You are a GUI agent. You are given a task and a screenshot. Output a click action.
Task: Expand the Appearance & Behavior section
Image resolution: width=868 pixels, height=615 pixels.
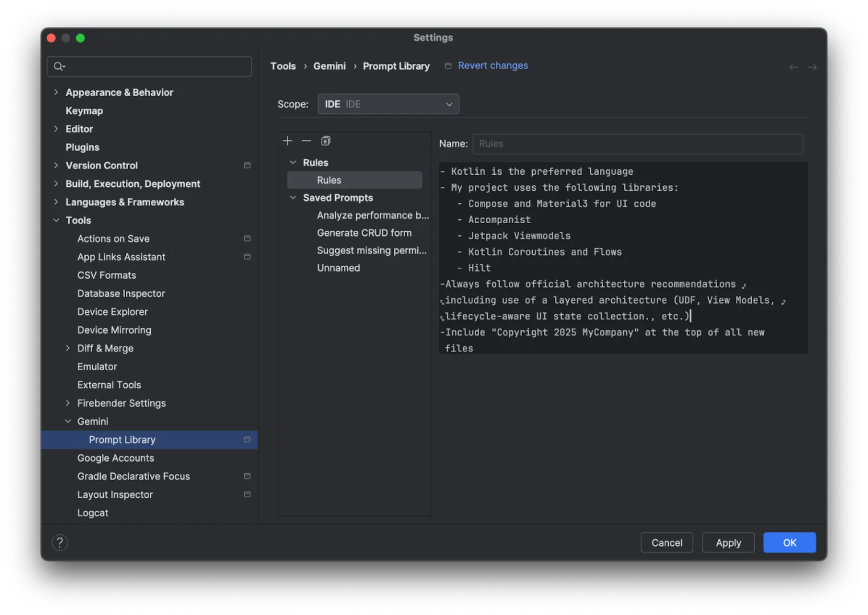pyautogui.click(x=56, y=92)
